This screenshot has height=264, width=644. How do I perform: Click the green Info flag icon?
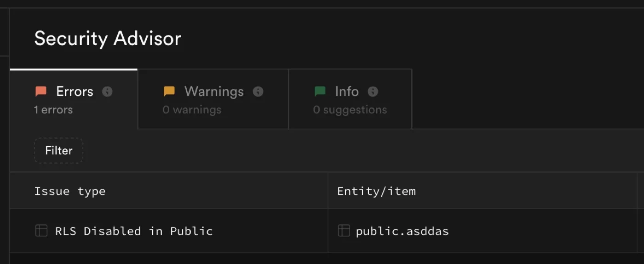(320, 92)
